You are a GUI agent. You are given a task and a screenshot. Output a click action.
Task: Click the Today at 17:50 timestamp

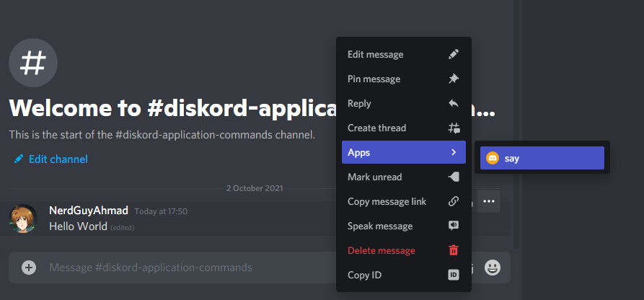161,211
